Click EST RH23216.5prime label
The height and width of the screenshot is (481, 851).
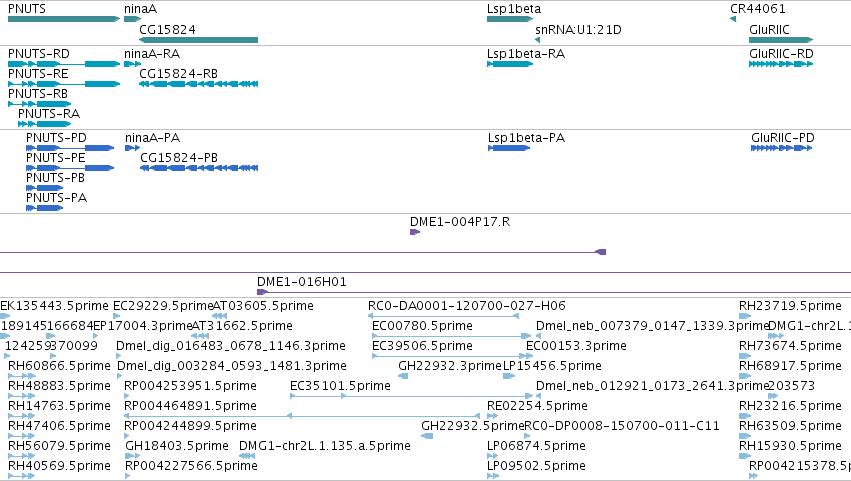point(790,406)
